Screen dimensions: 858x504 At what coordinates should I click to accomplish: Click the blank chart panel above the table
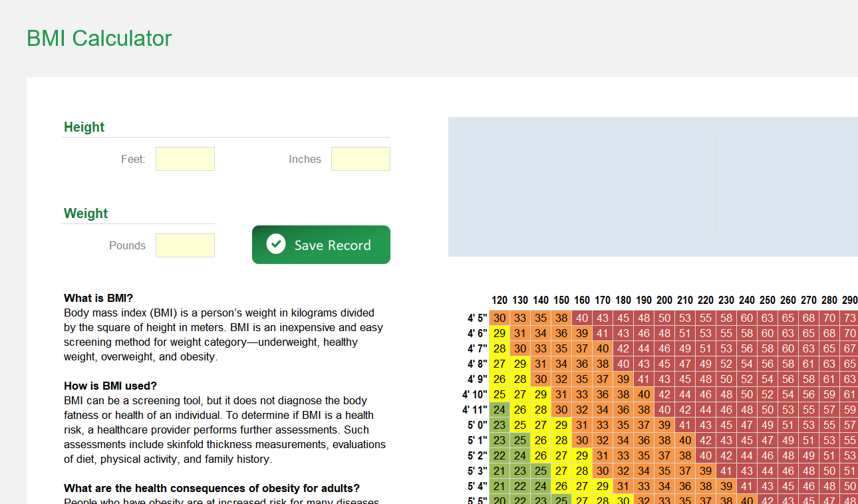tap(653, 187)
